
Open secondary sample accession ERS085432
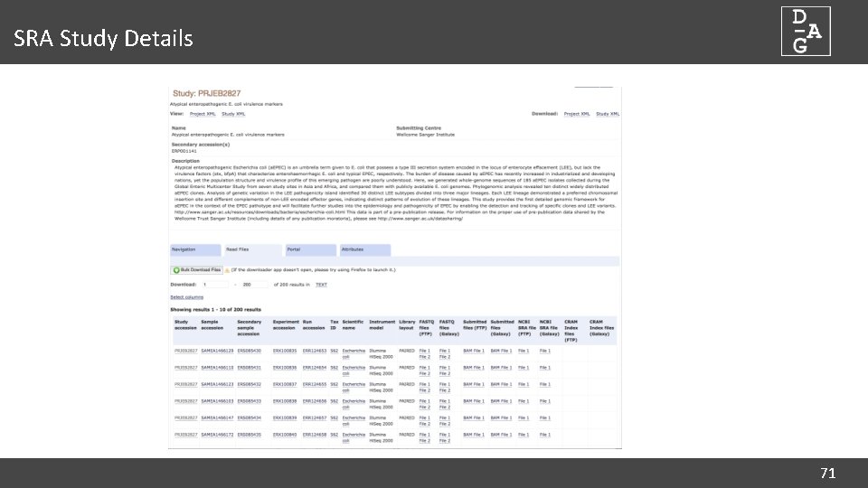click(250, 385)
